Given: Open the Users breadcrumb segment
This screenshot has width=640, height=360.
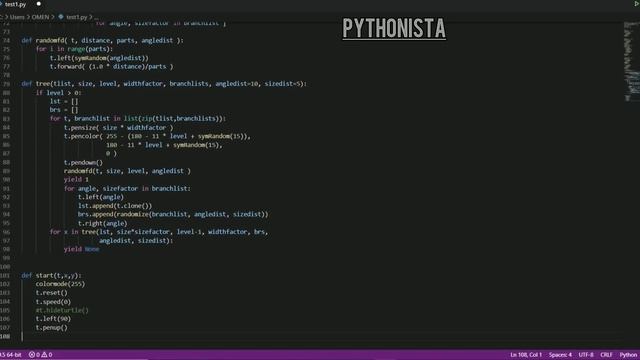Looking at the screenshot, I should (17, 17).
